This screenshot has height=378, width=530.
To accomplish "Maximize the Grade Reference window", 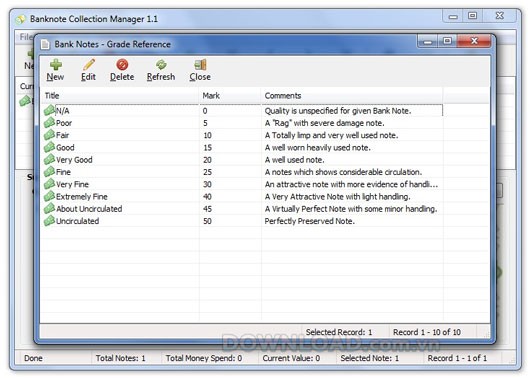I will pos(447,41).
